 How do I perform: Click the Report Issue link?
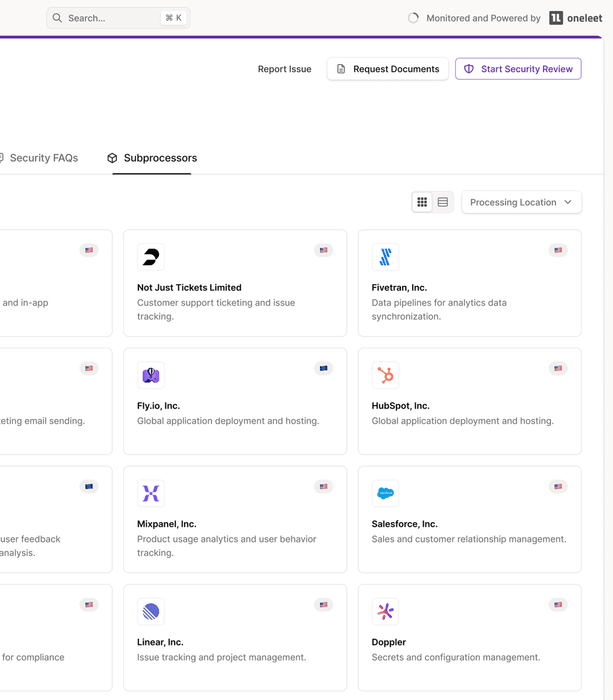(x=284, y=69)
